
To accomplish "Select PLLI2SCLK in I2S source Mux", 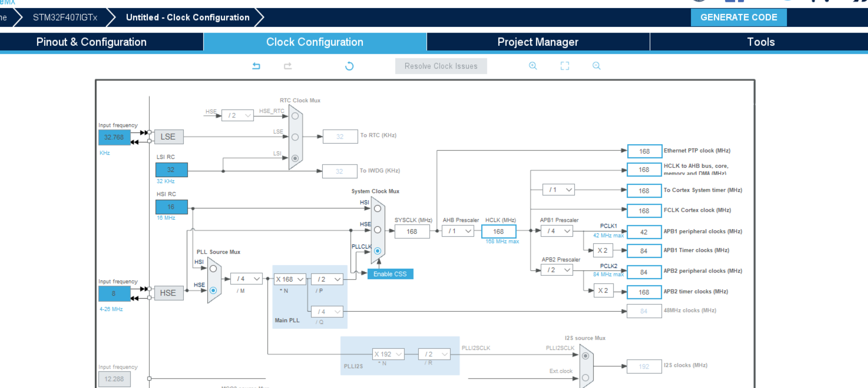I will coord(585,356).
